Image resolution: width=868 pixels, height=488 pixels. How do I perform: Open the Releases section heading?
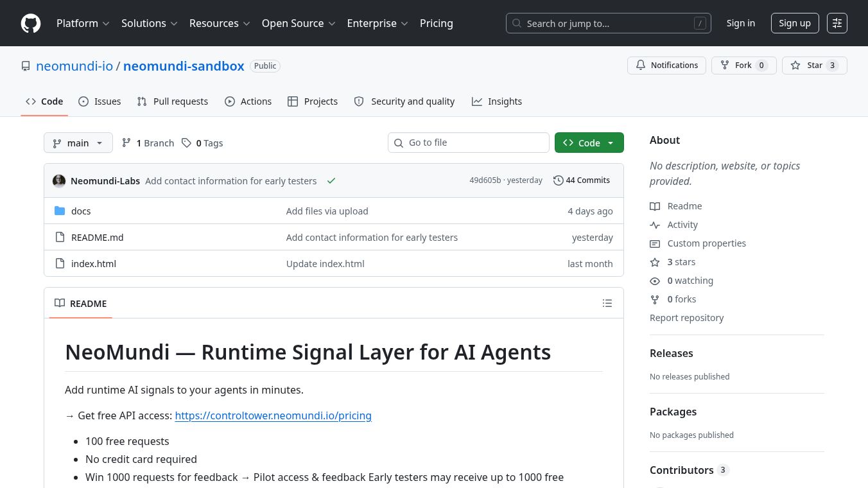tap(672, 353)
